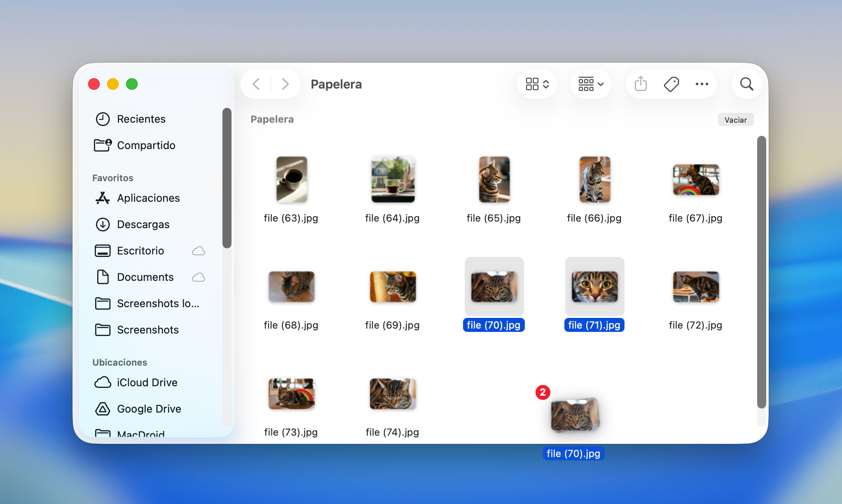Click the yellow minimize window button

point(113,84)
